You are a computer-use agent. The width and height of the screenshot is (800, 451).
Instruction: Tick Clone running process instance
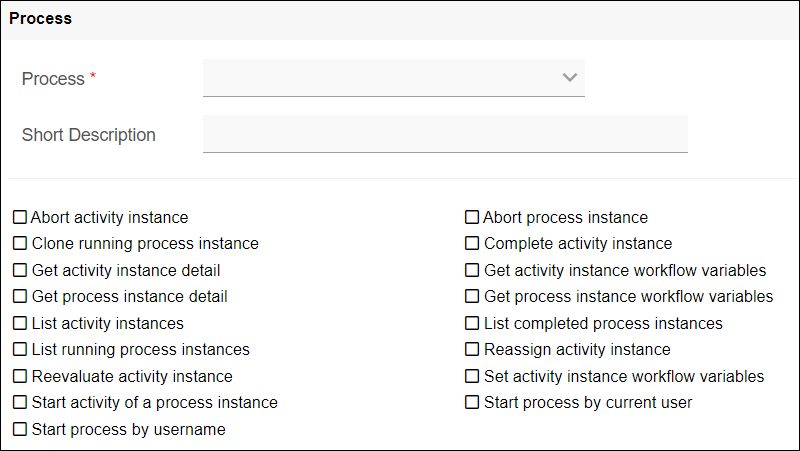click(20, 243)
